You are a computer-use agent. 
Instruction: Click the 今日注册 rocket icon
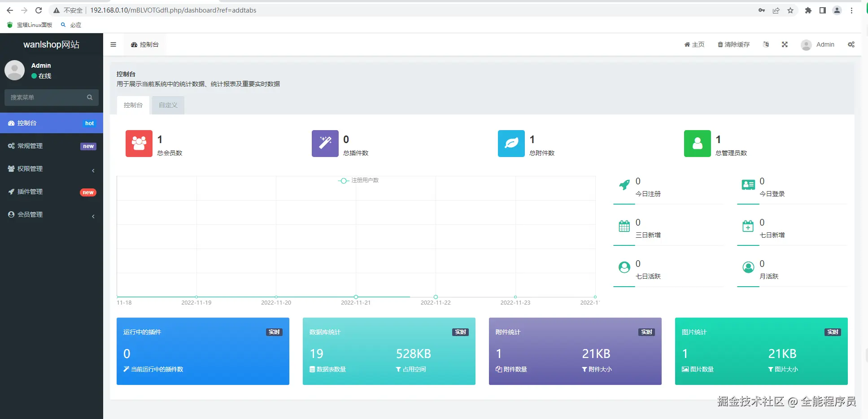pos(624,185)
